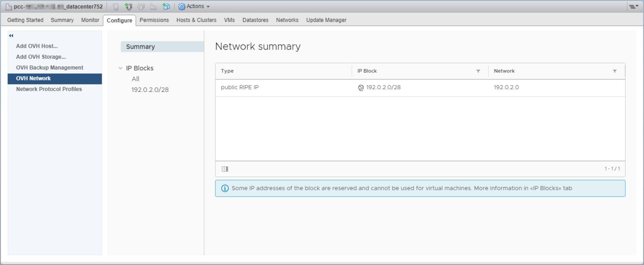The width and height of the screenshot is (644, 265).
Task: Click the info icon in the notice banner
Action: point(225,188)
